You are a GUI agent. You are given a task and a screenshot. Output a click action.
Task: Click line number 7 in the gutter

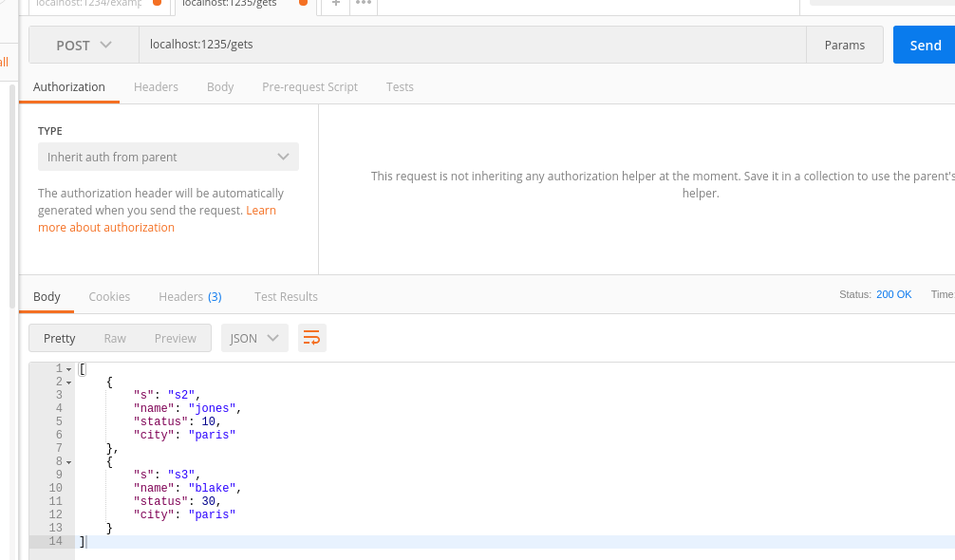(59, 448)
